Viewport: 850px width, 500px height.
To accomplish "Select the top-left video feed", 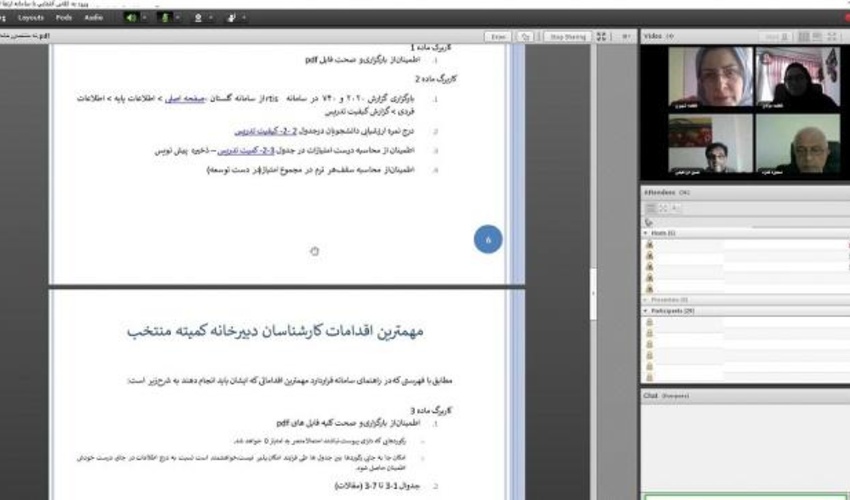I will pos(711,78).
